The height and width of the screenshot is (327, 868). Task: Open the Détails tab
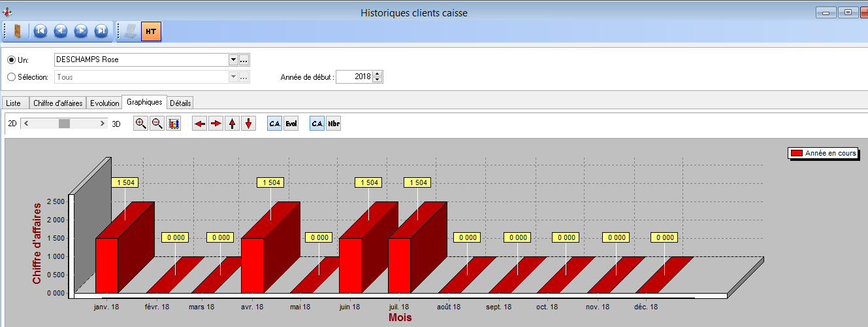click(180, 103)
